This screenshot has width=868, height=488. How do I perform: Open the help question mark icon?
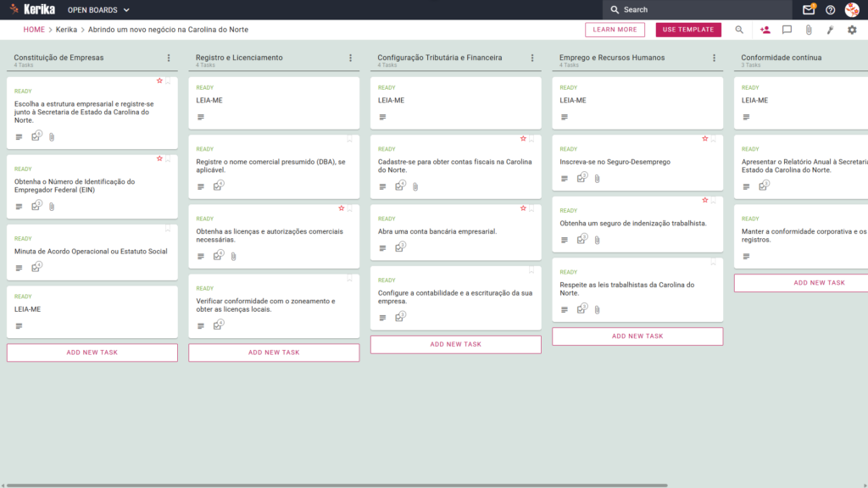pos(831,9)
